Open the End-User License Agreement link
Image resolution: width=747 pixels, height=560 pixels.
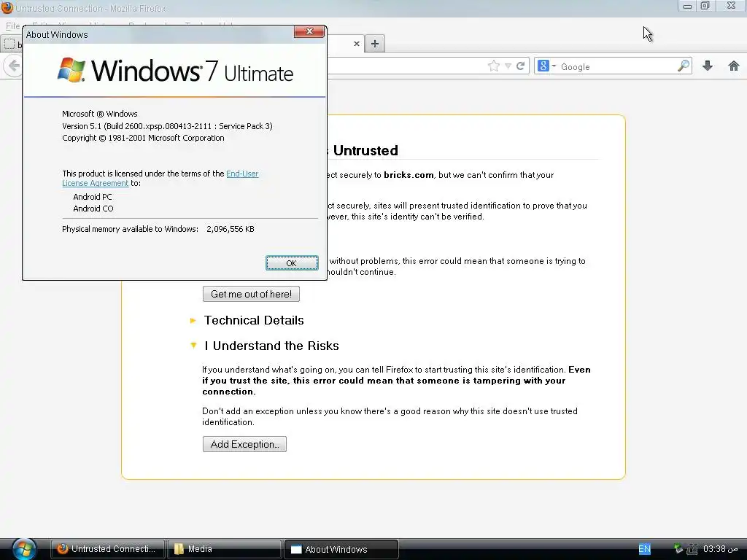click(x=242, y=174)
